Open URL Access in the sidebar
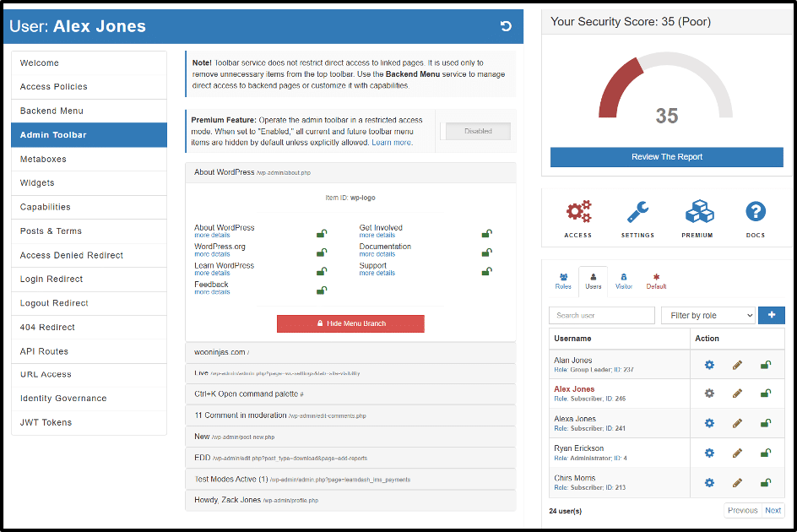The image size is (797, 532). 89,374
